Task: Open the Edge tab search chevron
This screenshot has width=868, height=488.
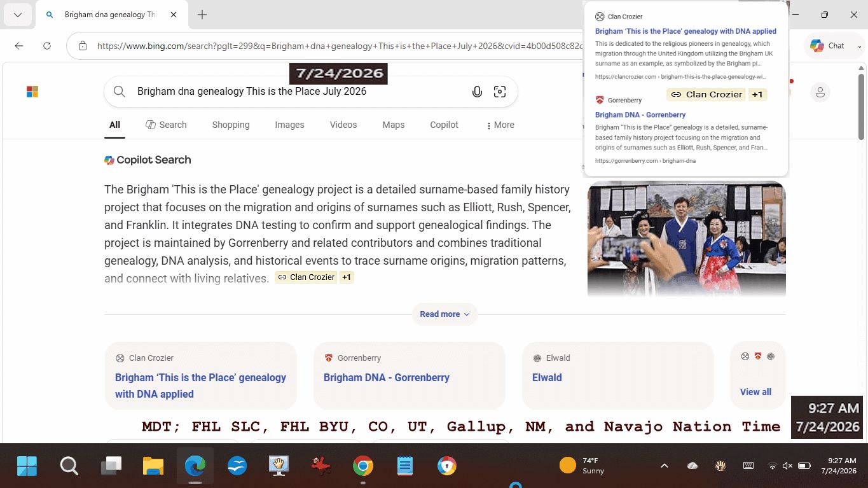Action: coord(18,15)
